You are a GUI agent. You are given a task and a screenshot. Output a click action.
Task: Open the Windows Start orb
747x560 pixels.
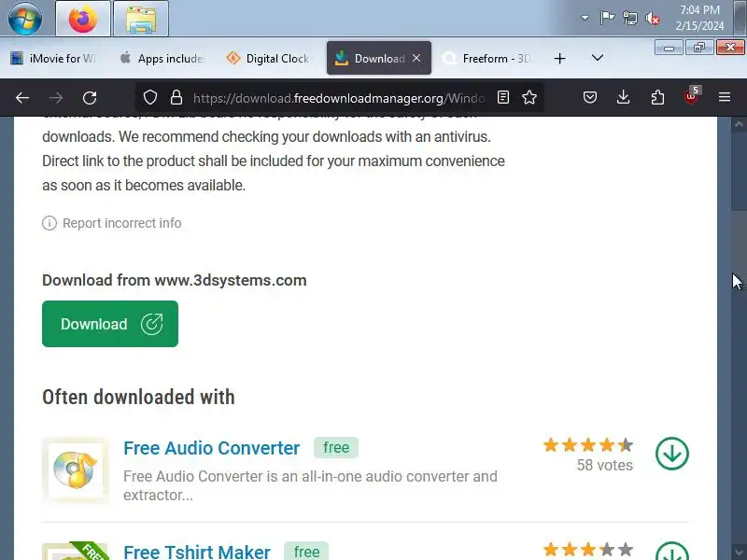[x=25, y=19]
